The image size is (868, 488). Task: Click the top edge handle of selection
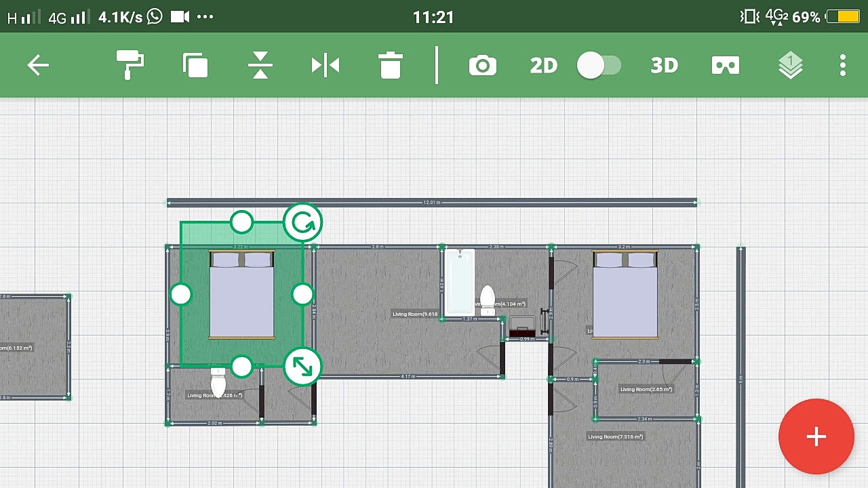(x=241, y=222)
